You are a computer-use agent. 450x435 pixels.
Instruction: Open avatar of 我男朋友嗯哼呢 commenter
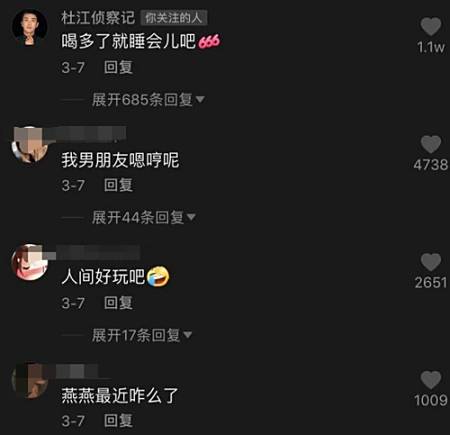30,144
